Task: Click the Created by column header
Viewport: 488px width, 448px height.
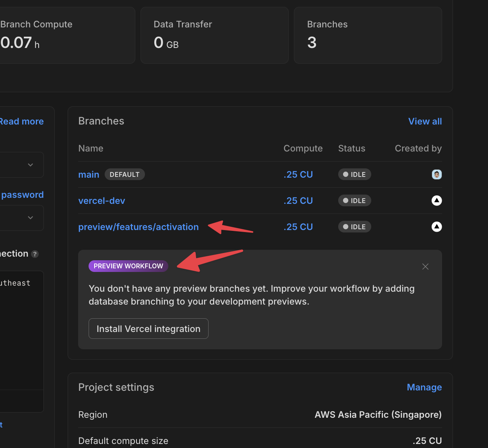Action: (418, 148)
